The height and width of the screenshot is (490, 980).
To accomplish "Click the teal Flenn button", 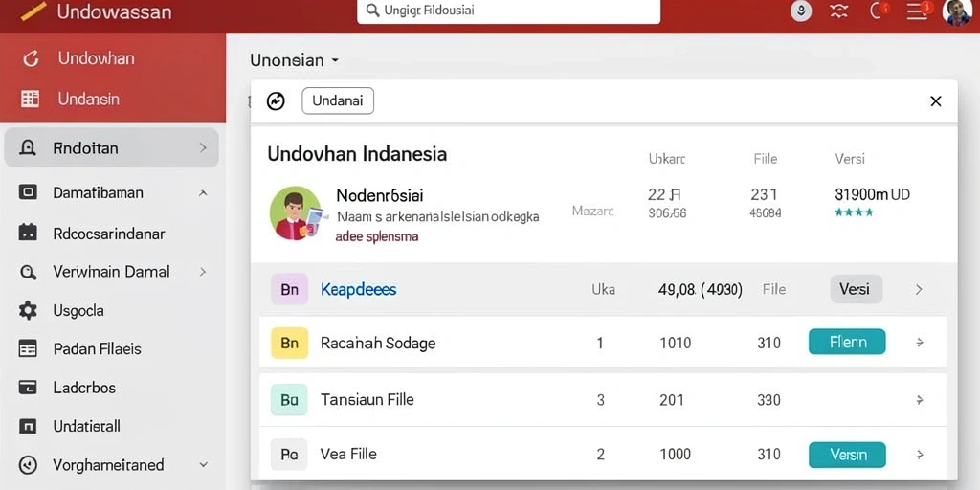I will (847, 342).
